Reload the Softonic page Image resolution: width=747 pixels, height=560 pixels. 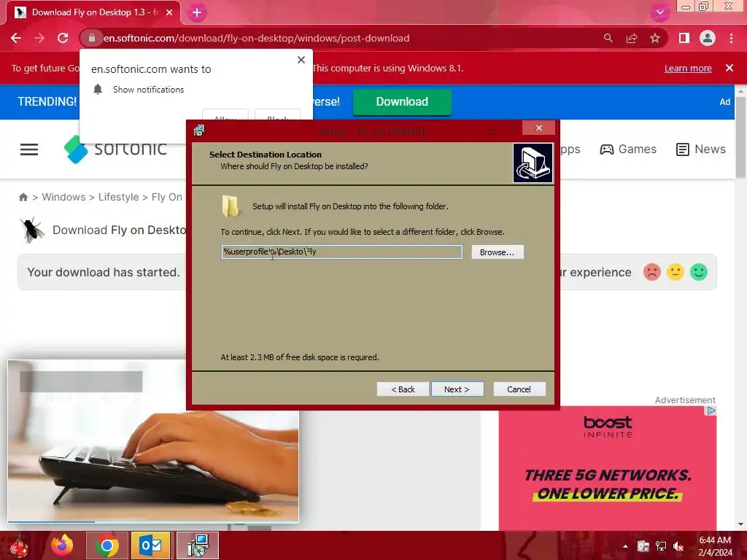(x=63, y=38)
